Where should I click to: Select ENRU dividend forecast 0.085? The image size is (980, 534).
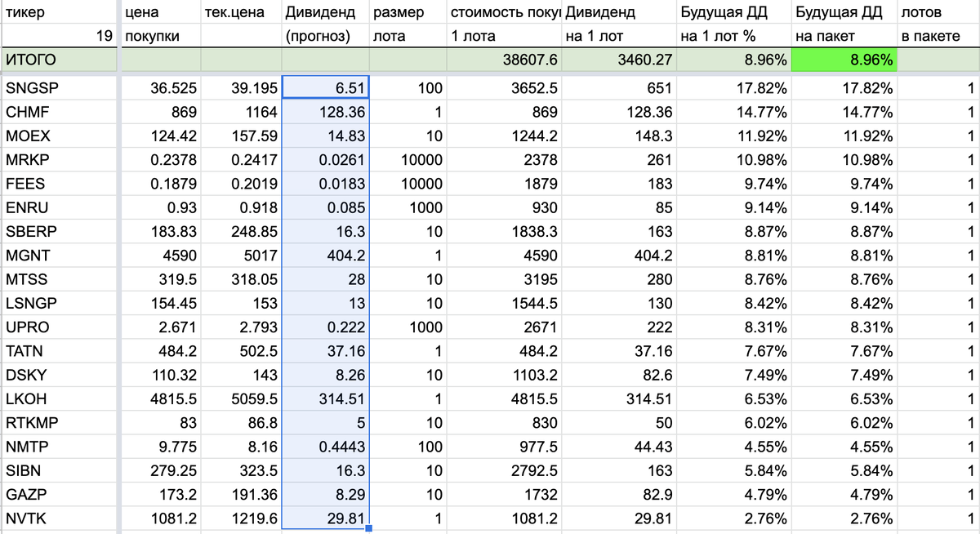click(x=325, y=207)
